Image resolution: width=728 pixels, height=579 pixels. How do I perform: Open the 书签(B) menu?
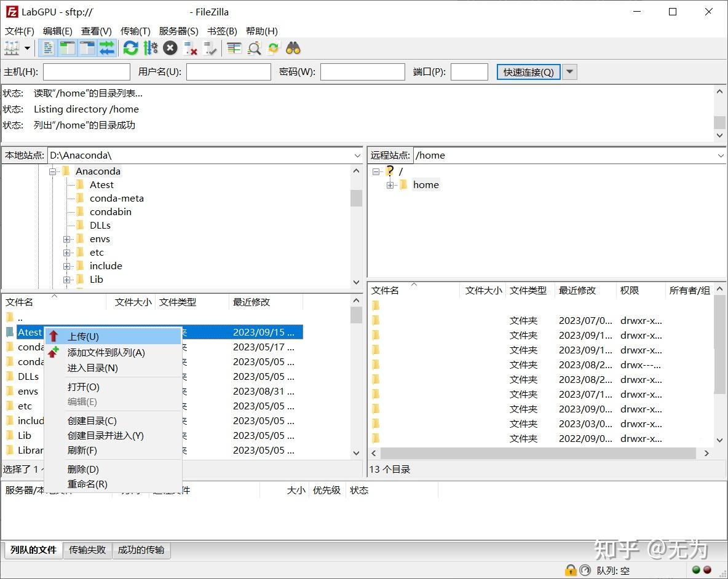222,31
